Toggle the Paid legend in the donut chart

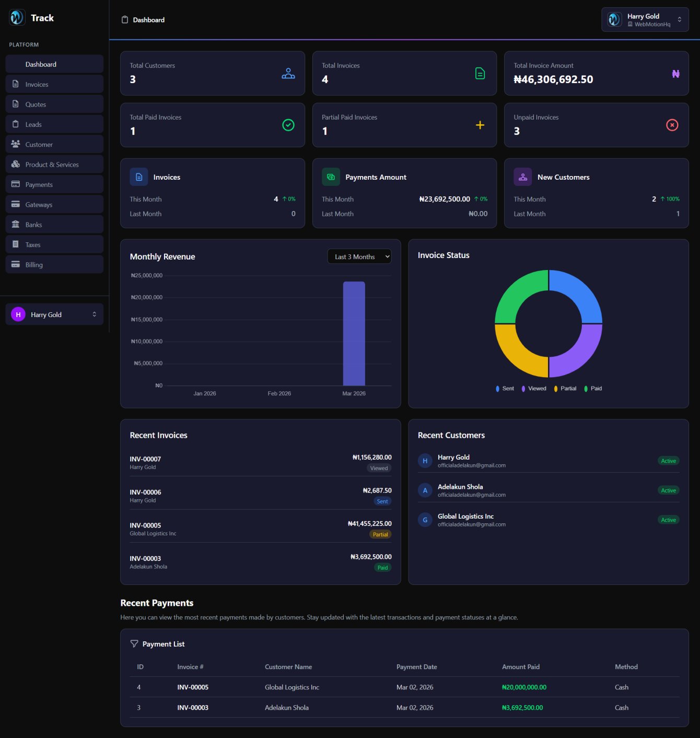(593, 388)
